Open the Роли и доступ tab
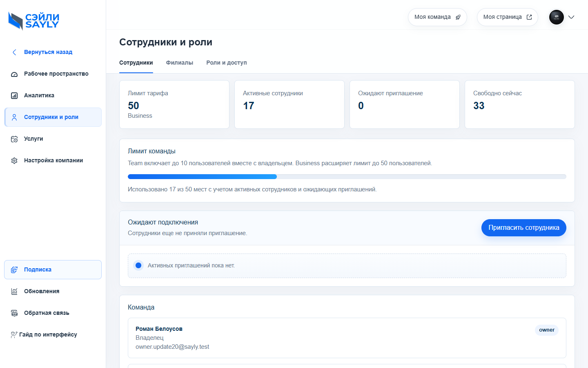Image resolution: width=588 pixels, height=368 pixels. tap(227, 63)
